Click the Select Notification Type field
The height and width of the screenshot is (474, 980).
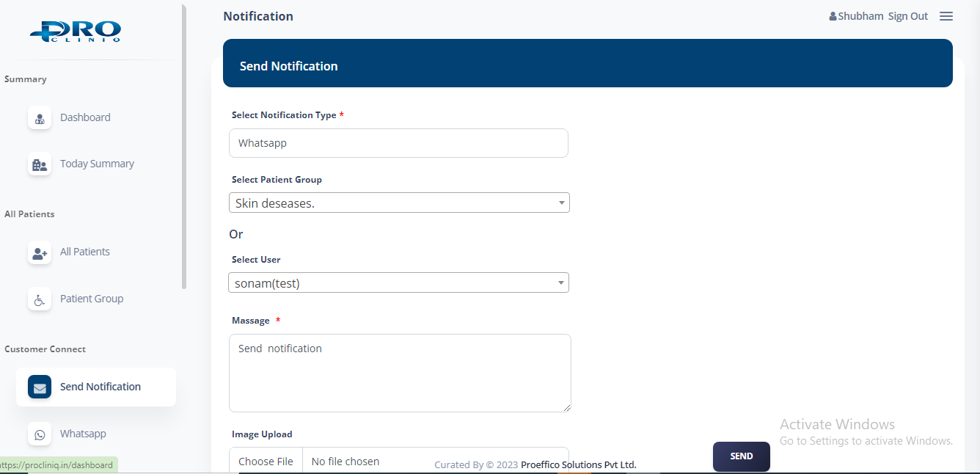[398, 143]
